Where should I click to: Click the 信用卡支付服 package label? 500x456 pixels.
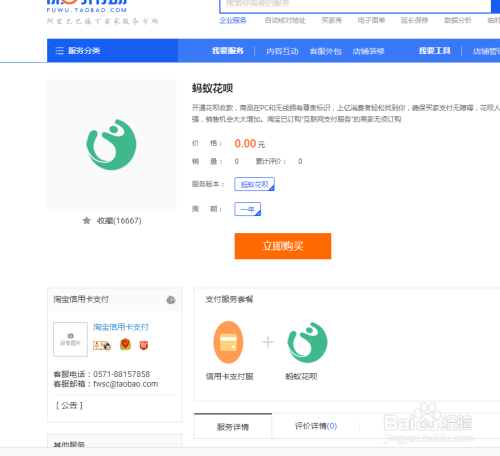[x=229, y=376]
